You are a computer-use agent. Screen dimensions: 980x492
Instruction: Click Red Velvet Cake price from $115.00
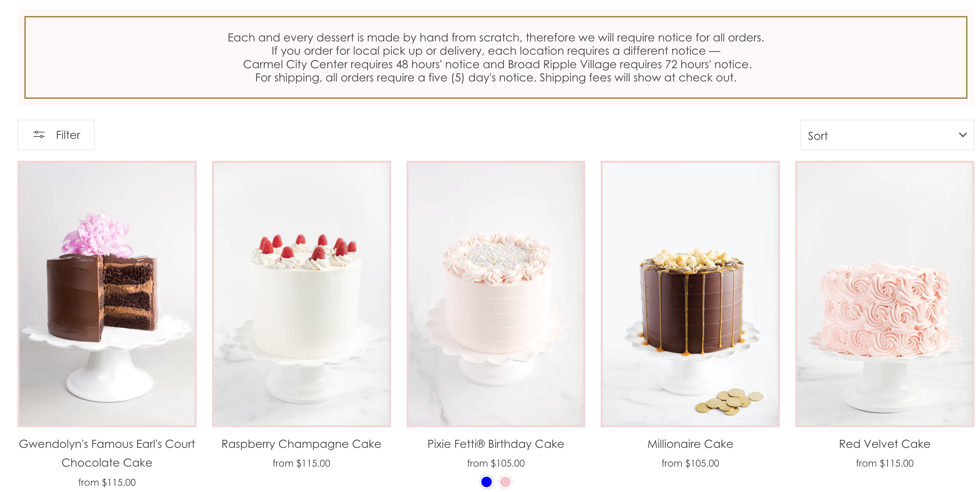[x=885, y=463]
